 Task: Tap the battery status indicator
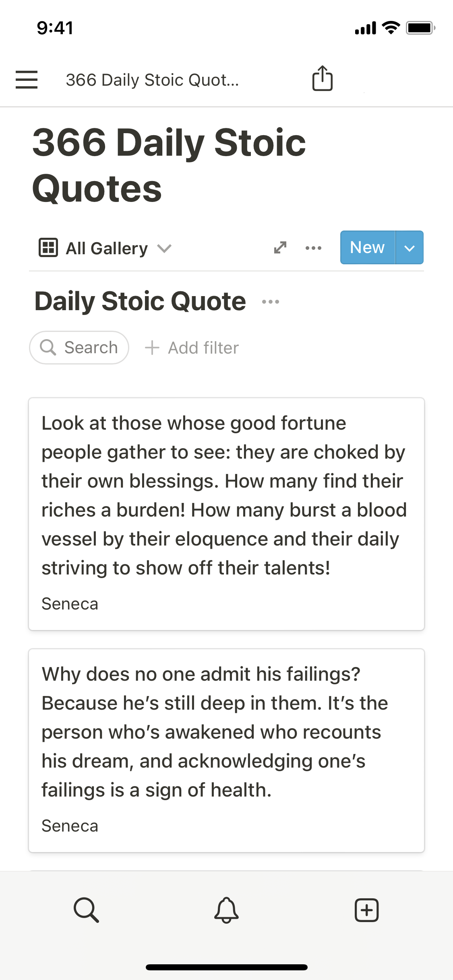420,28
